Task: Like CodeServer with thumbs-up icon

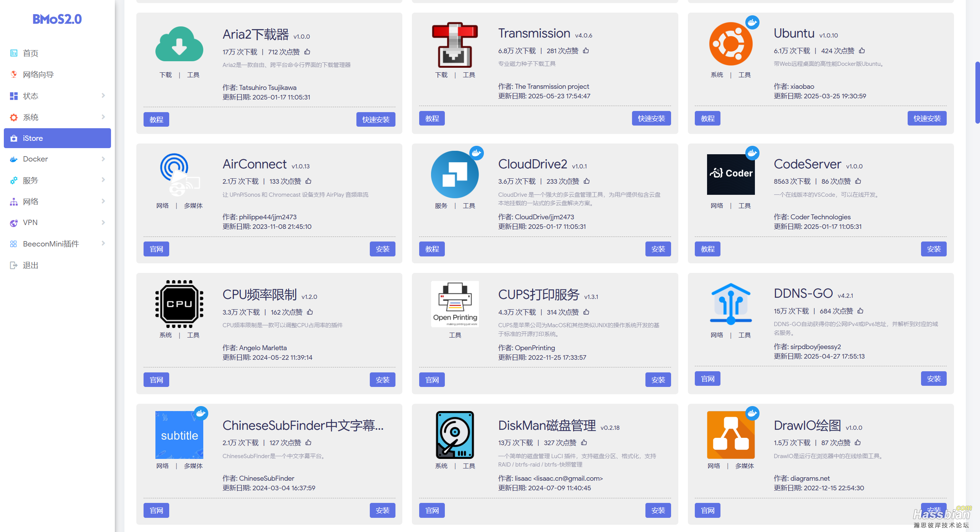Action: coord(858,181)
